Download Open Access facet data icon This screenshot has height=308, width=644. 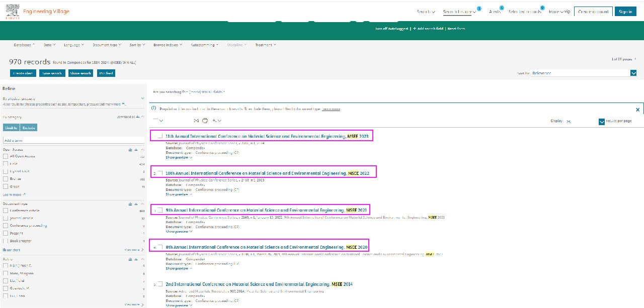tap(136, 150)
